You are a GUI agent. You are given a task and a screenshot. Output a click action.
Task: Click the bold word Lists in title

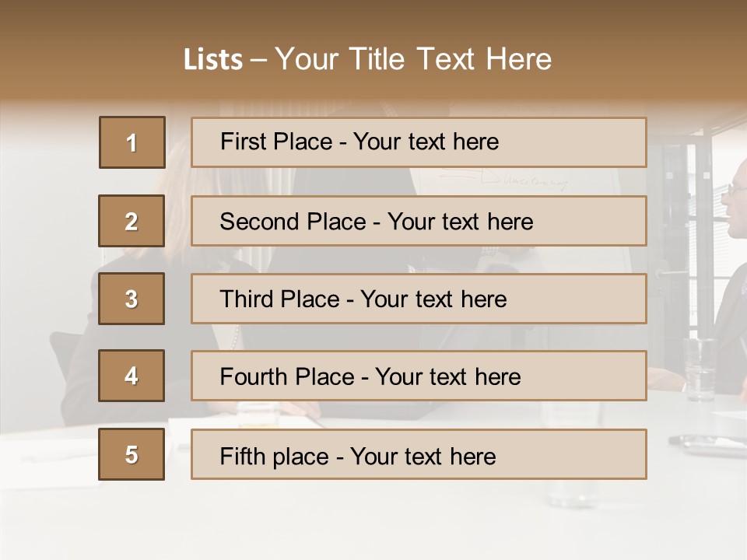pos(213,60)
